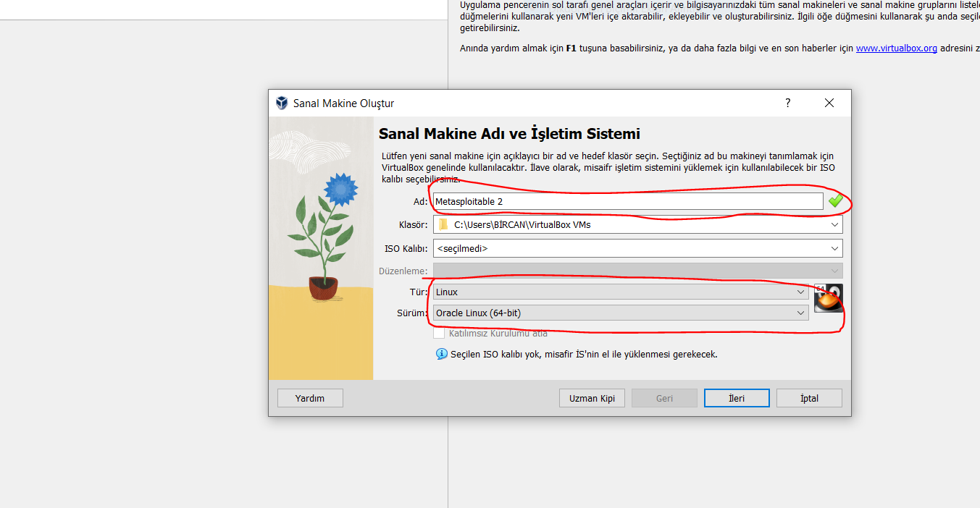
Task: Click the Uzman Kipi button
Action: tap(592, 398)
